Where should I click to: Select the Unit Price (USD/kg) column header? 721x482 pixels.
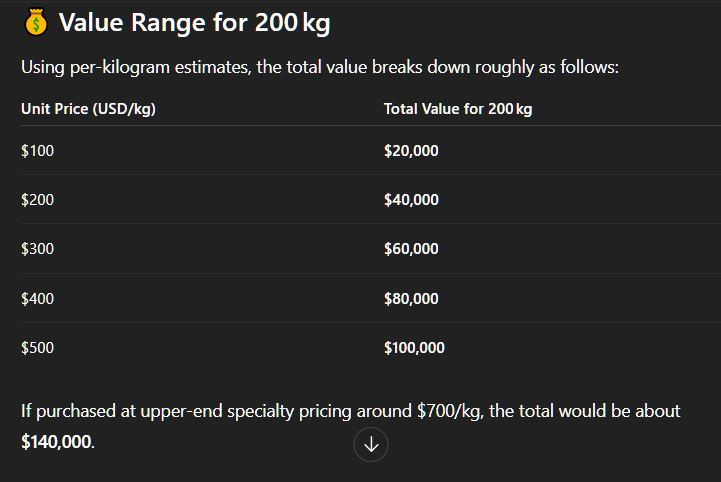[88, 109]
